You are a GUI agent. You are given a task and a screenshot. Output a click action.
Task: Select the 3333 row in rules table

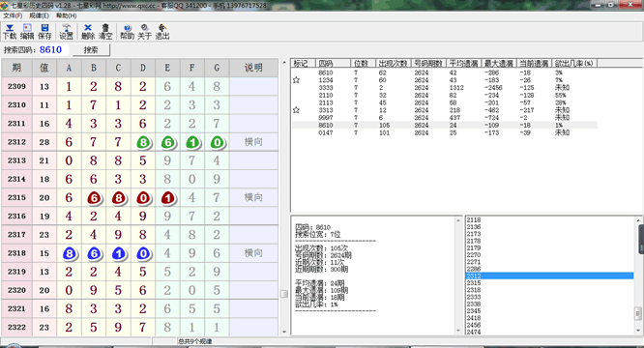tap(445, 87)
